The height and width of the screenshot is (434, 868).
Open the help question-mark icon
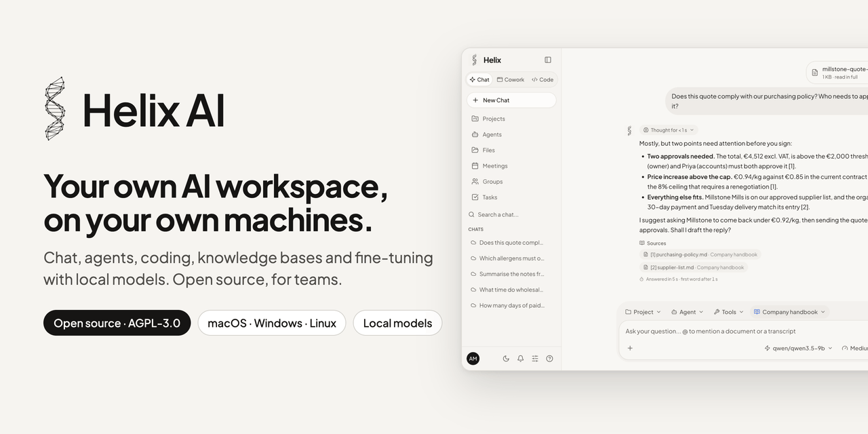coord(549,359)
